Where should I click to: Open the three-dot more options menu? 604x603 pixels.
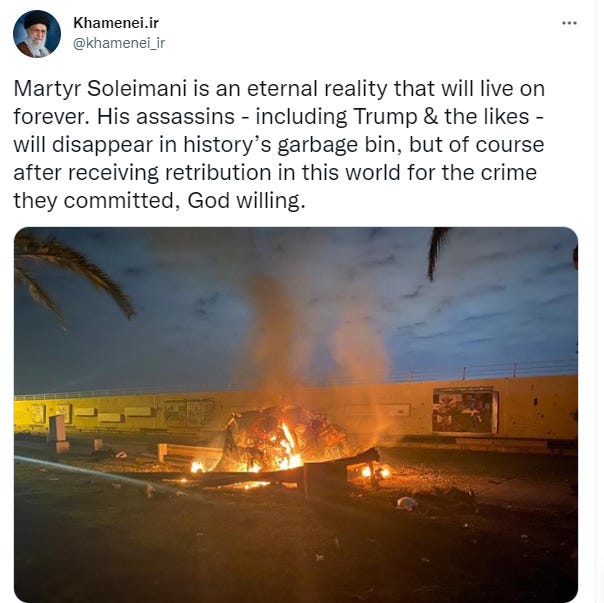coord(569,23)
